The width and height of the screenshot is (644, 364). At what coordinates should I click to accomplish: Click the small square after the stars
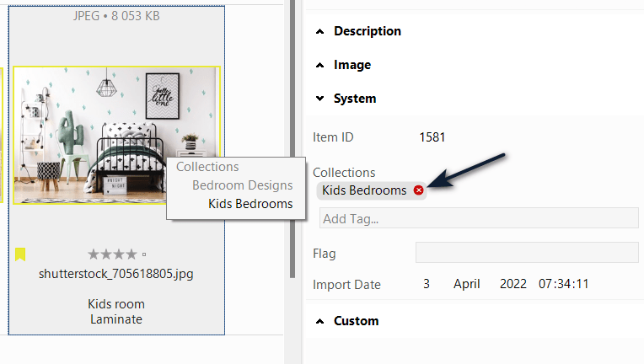click(144, 254)
